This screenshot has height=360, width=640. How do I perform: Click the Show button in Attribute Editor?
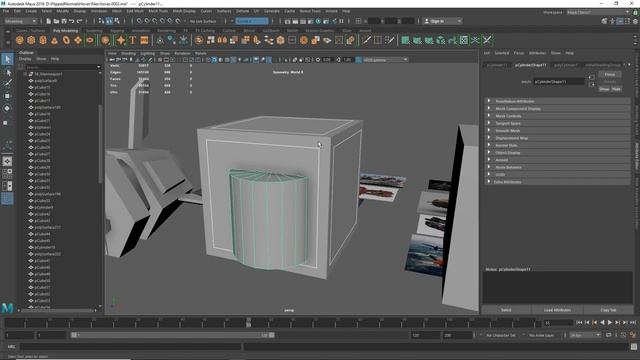point(604,89)
